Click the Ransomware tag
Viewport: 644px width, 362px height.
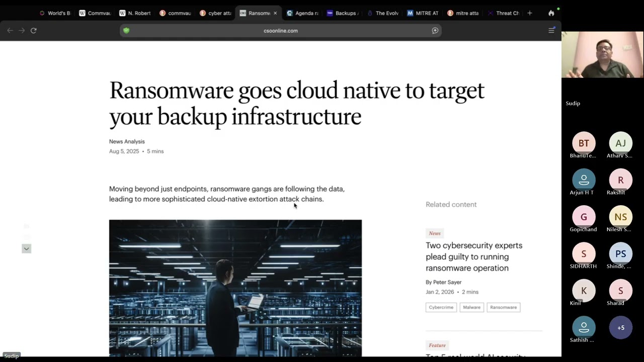pos(503,307)
